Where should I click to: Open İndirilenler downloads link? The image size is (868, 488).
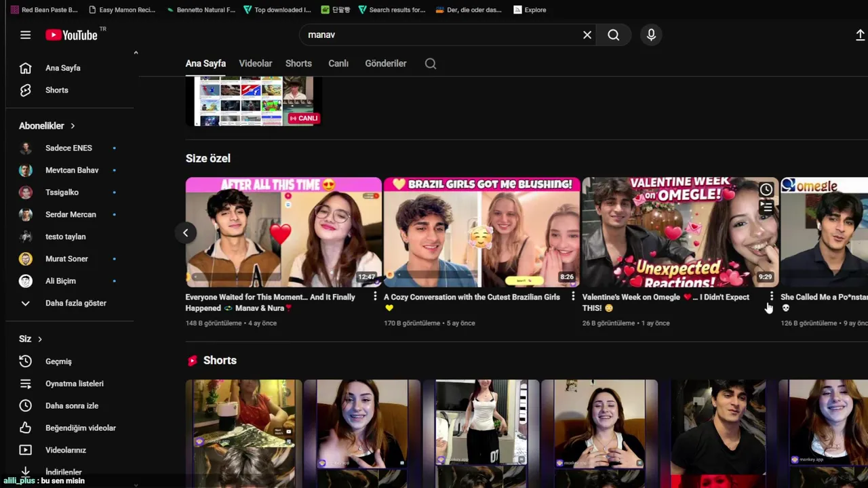63,472
